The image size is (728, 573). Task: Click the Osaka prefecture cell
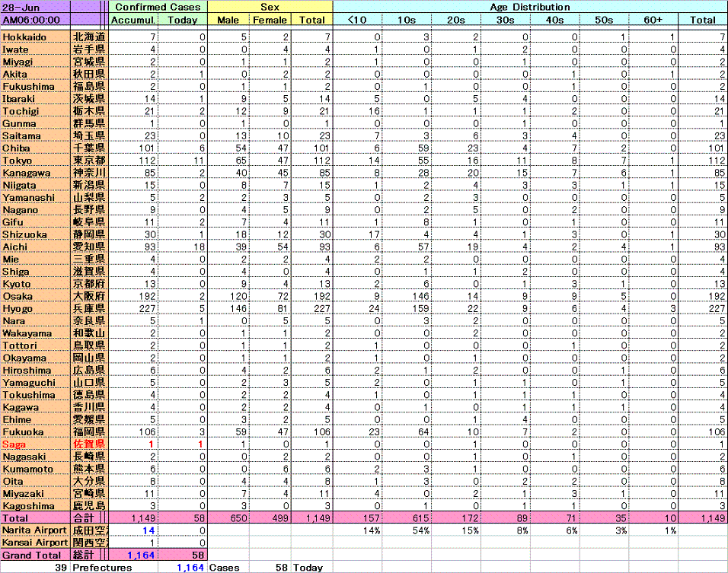click(x=35, y=297)
